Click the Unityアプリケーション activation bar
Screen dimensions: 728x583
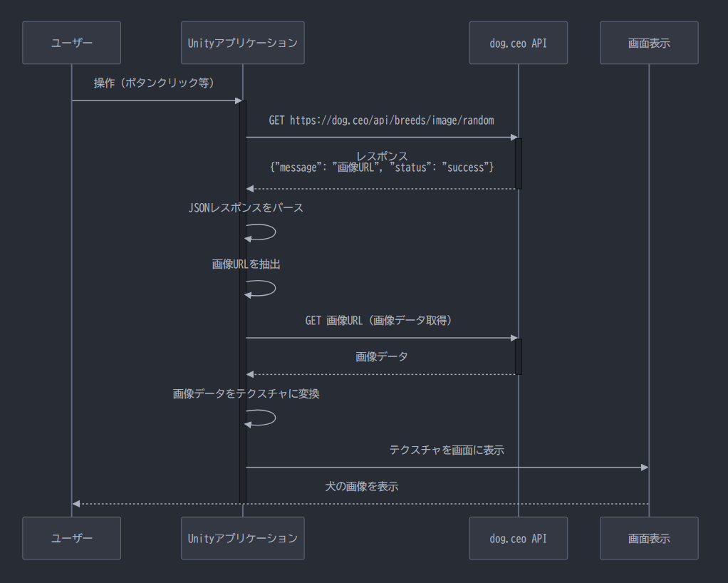point(242,299)
